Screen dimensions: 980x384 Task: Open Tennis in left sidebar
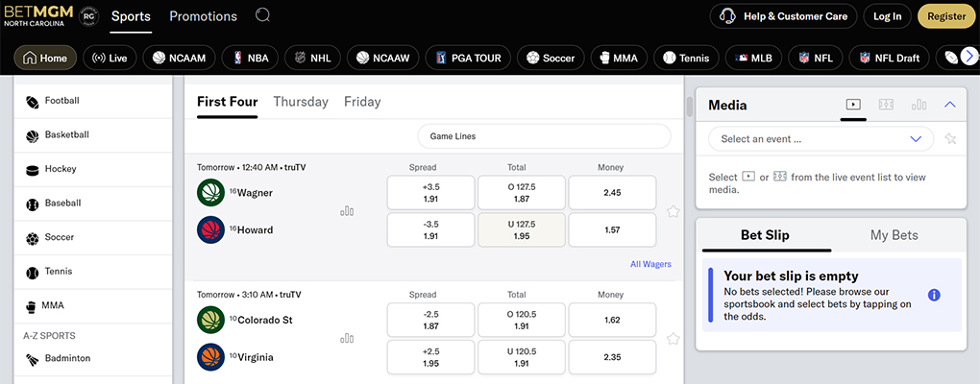(93, 273)
